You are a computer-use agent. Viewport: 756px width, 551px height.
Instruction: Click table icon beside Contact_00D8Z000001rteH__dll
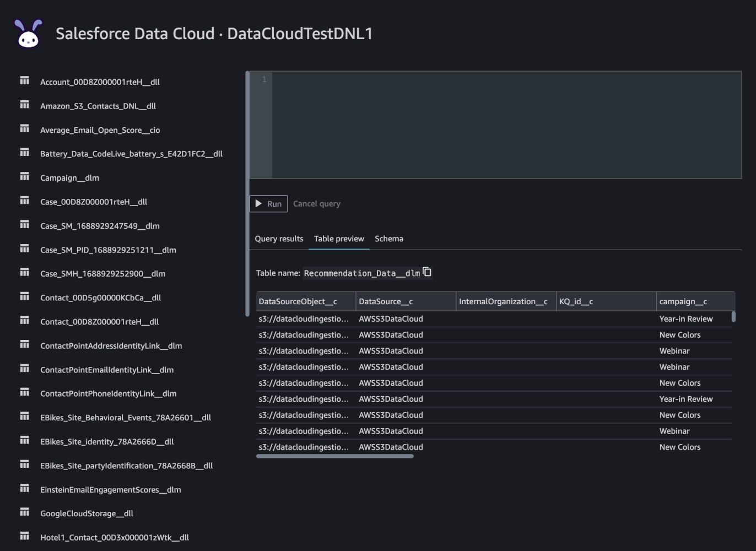click(x=25, y=320)
